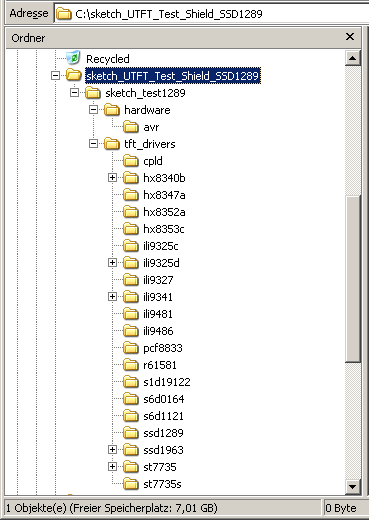Click the st7735 folder icon
The width and height of the screenshot is (369, 521).
(131, 466)
